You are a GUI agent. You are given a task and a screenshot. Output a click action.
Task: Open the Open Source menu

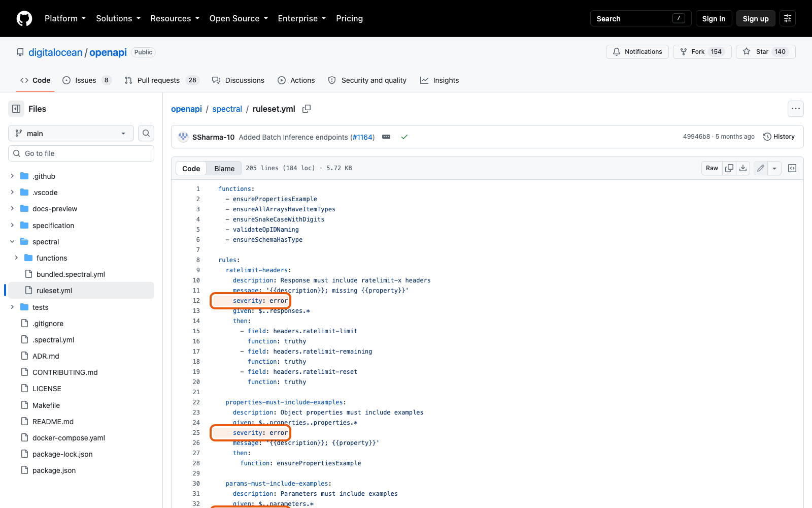pos(239,18)
